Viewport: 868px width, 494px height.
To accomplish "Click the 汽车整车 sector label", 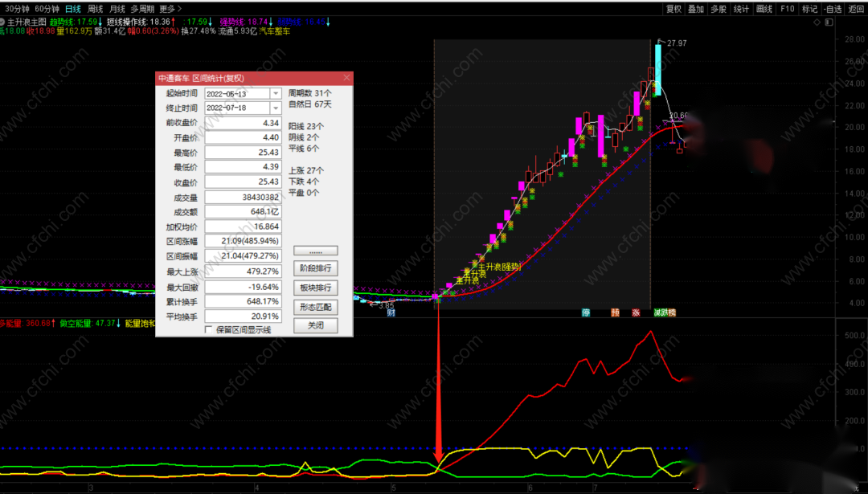I will coord(275,31).
